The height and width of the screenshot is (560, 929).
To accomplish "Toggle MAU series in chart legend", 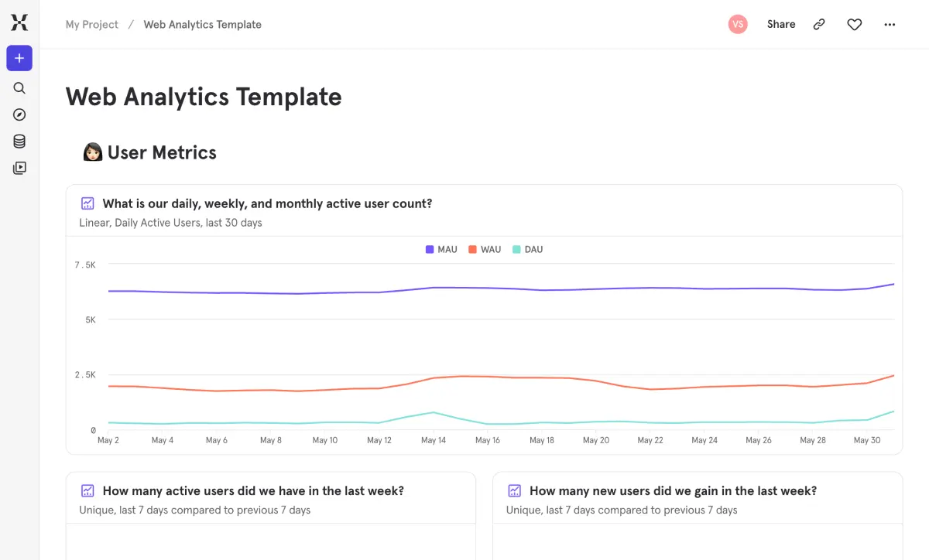I will 441,250.
